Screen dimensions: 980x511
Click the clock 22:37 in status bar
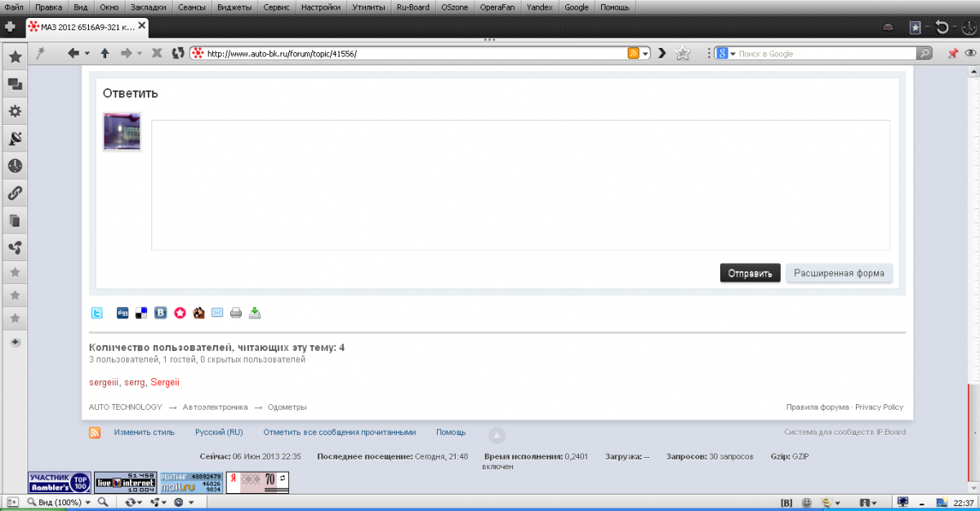(964, 502)
